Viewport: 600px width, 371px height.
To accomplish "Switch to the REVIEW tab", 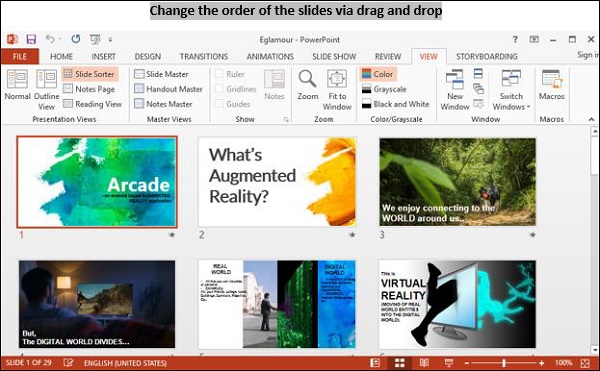I will pyautogui.click(x=388, y=57).
